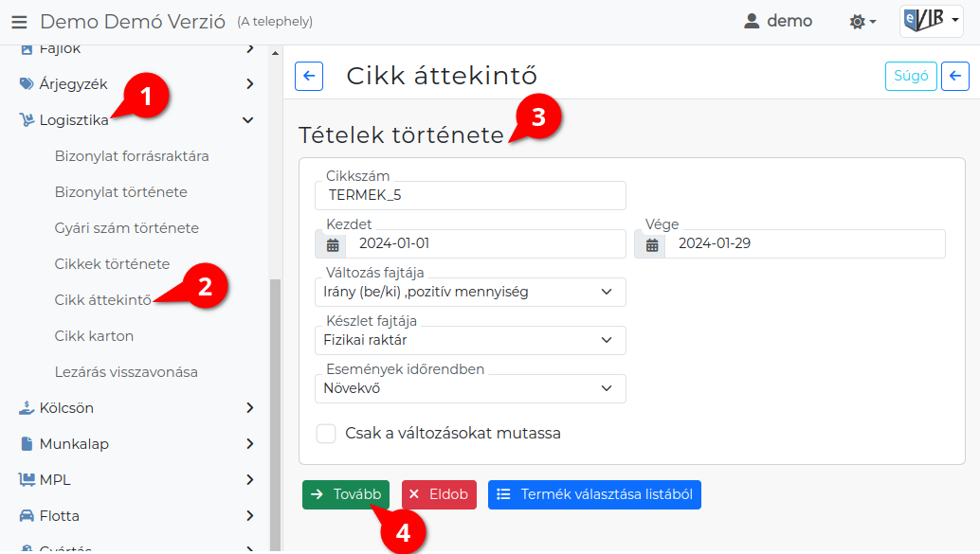Viewport: 980px width, 554px height.
Task: Click the Kölcsön hand icon
Action: (27, 408)
